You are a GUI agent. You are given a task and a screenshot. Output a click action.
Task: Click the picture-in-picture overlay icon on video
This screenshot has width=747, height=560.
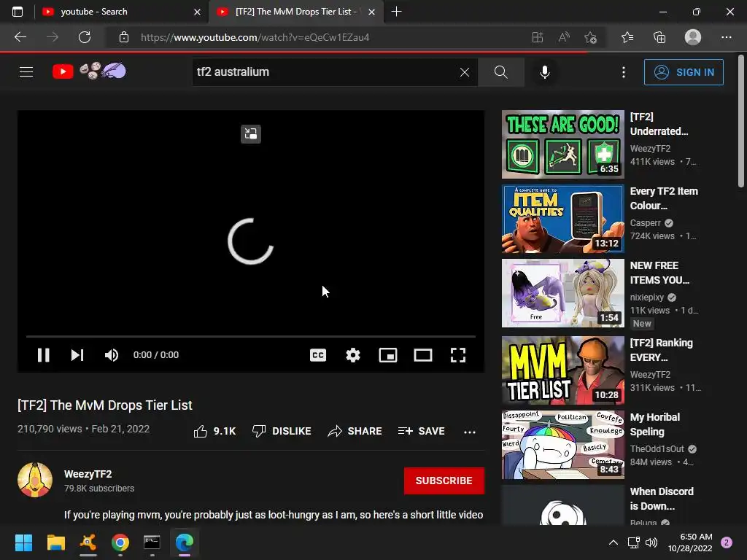(x=251, y=134)
